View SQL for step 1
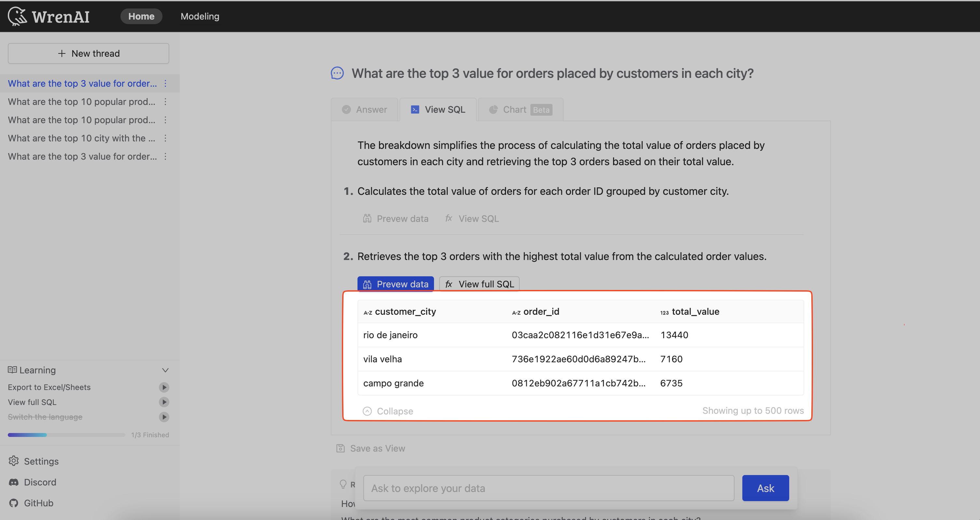 (x=472, y=219)
